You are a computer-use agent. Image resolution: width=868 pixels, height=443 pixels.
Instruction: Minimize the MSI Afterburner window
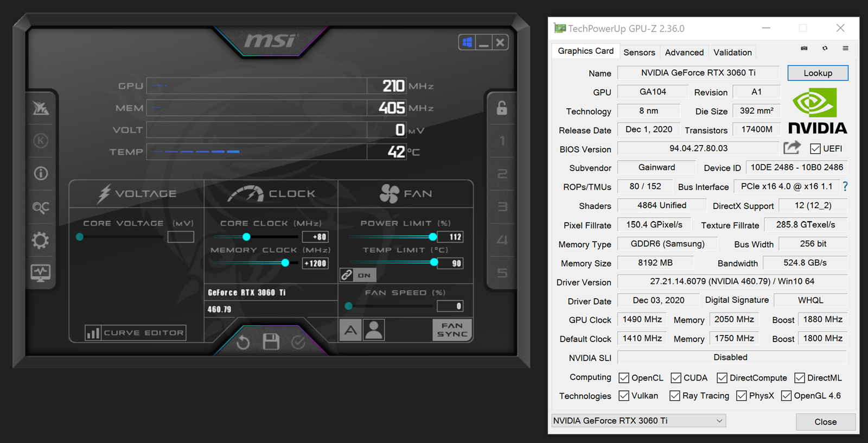tap(484, 42)
